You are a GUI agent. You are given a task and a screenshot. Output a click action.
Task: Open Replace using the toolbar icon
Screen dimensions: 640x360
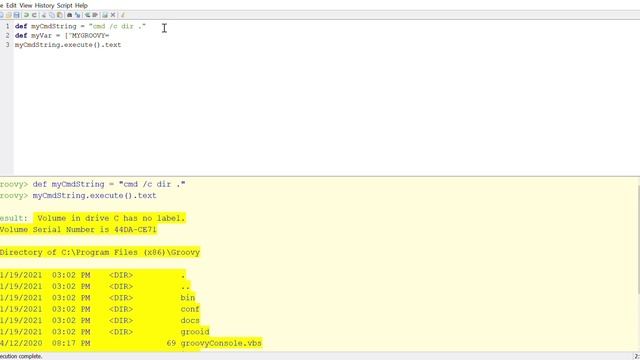point(78,15)
